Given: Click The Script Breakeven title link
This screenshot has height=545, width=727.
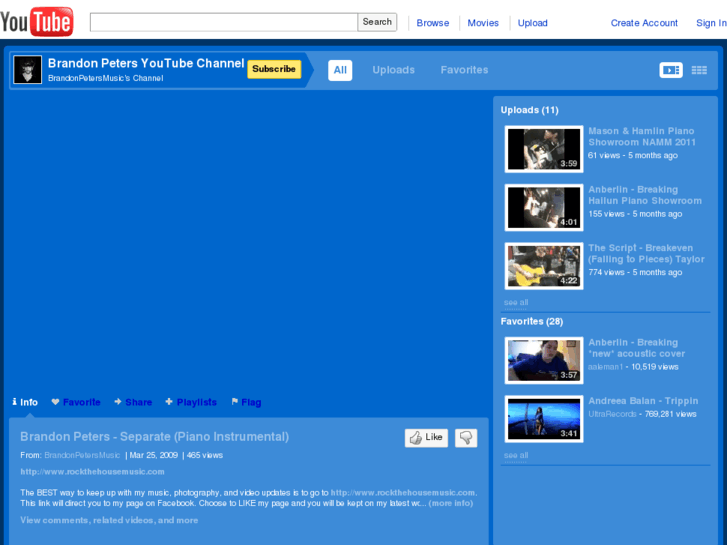Looking at the screenshot, I should tap(646, 253).
